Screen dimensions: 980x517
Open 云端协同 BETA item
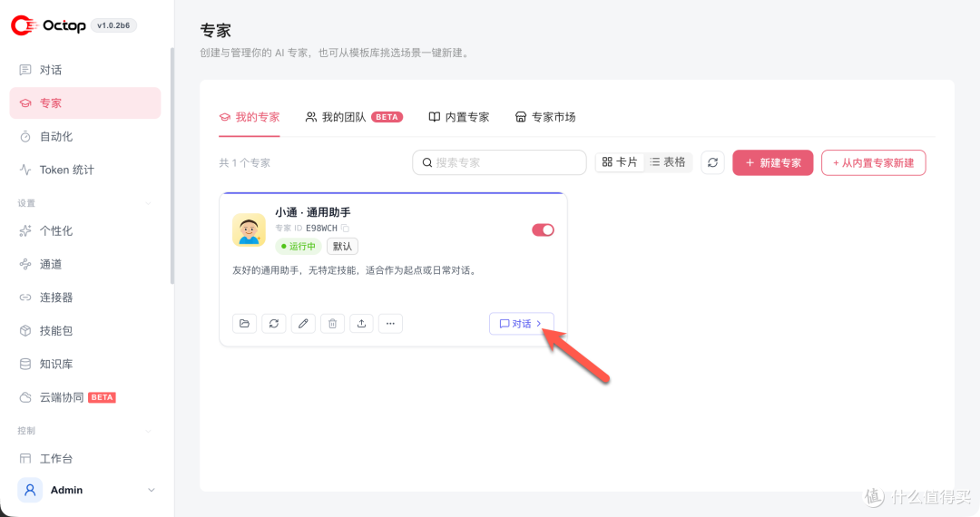point(85,397)
